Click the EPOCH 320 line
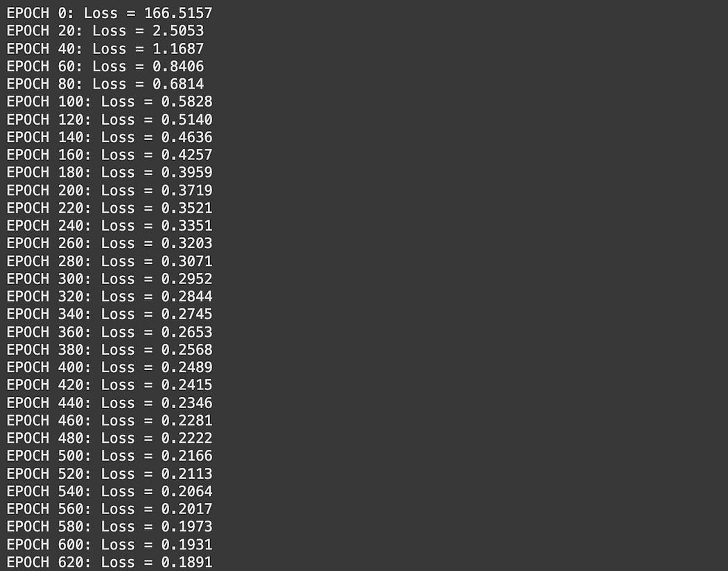The height and width of the screenshot is (571, 728). coord(110,297)
